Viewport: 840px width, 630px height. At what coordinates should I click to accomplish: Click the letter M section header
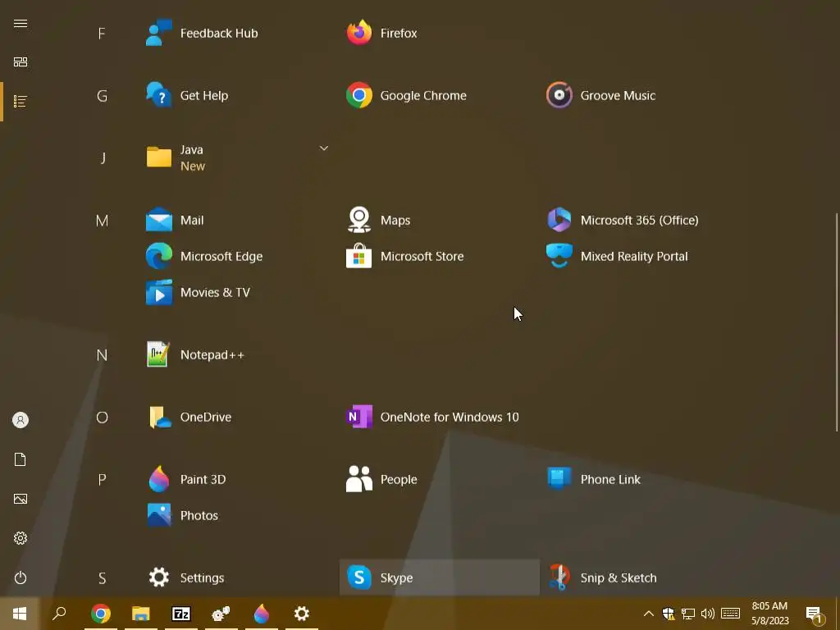coord(102,221)
